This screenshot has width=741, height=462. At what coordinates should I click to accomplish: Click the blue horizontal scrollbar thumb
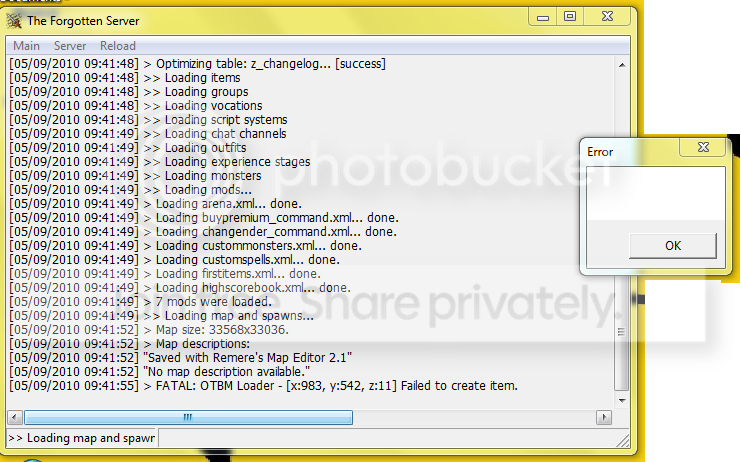[188, 418]
